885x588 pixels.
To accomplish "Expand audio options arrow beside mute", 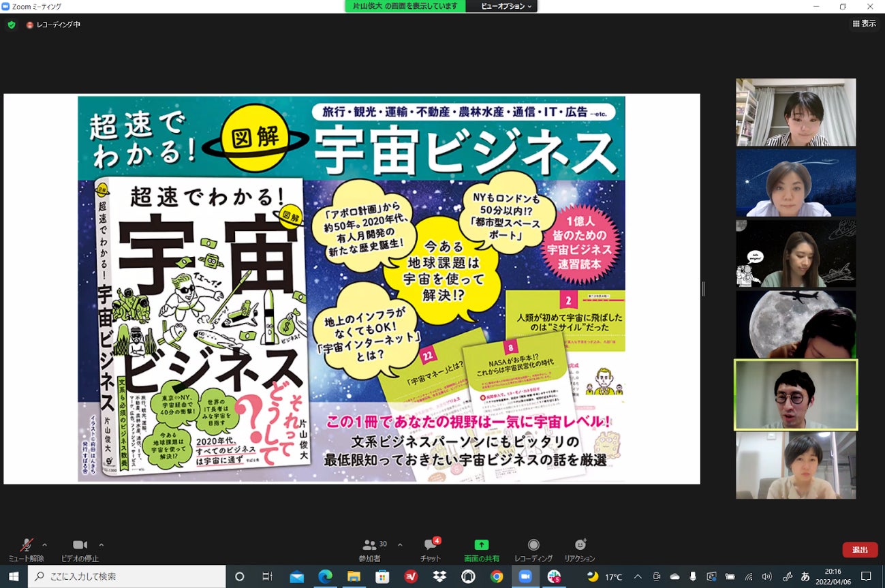I will (45, 544).
